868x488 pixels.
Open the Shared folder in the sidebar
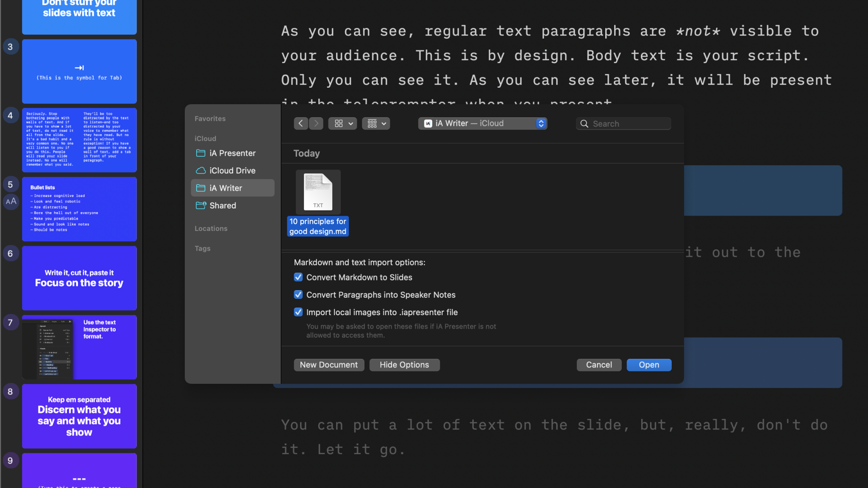(x=222, y=205)
